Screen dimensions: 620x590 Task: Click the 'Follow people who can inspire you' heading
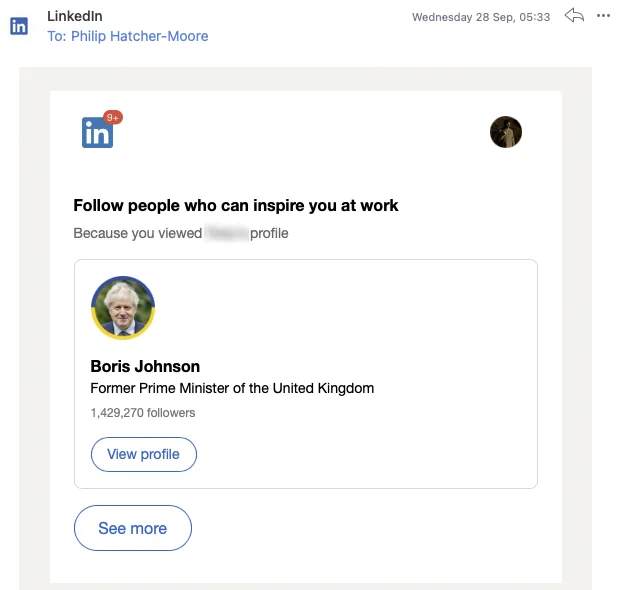pyautogui.click(x=236, y=206)
